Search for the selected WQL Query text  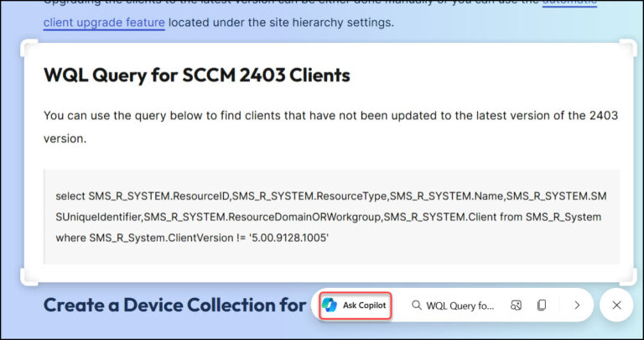(453, 306)
